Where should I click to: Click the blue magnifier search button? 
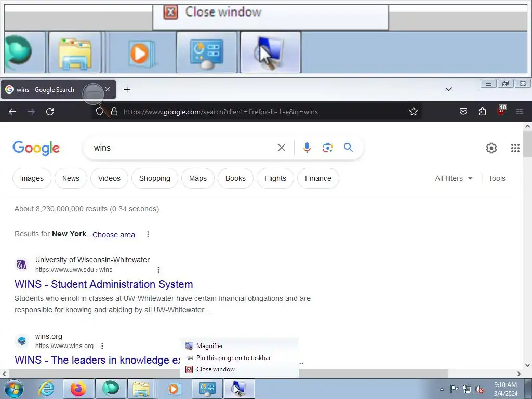(348, 147)
